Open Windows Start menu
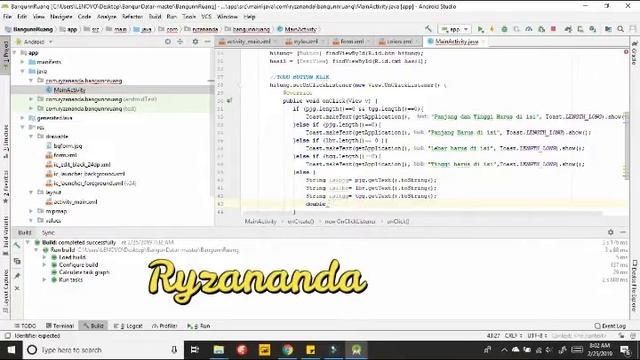The width and height of the screenshot is (640, 360). point(11,350)
